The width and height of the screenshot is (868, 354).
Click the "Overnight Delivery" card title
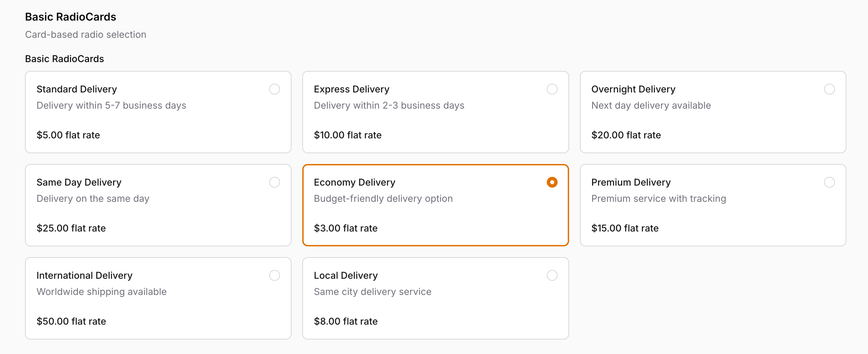[x=633, y=89]
